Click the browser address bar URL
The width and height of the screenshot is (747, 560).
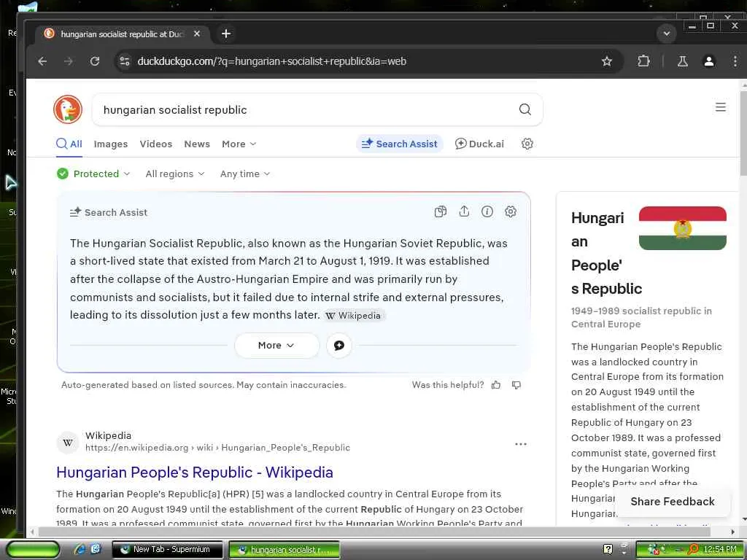click(x=271, y=61)
